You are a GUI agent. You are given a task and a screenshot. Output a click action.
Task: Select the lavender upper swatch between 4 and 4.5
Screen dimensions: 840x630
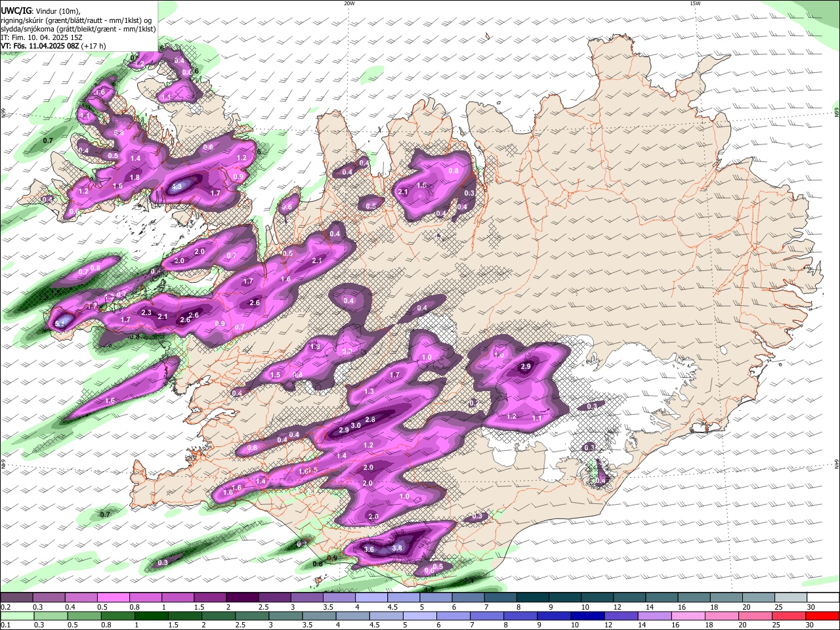(x=370, y=598)
